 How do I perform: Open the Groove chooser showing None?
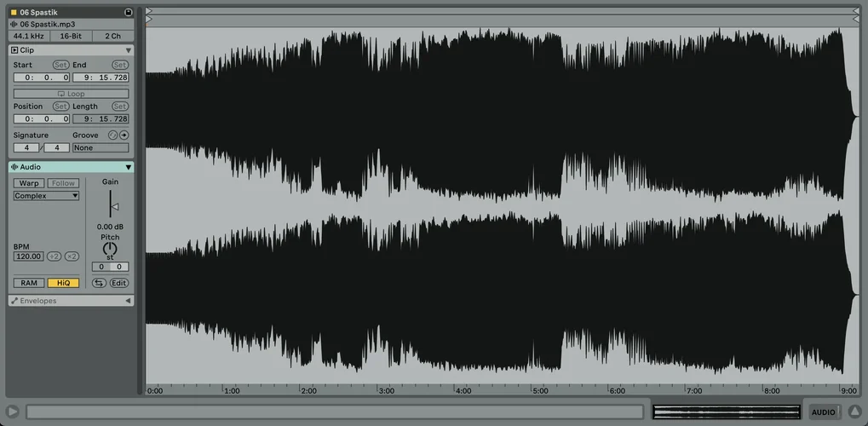click(x=101, y=148)
